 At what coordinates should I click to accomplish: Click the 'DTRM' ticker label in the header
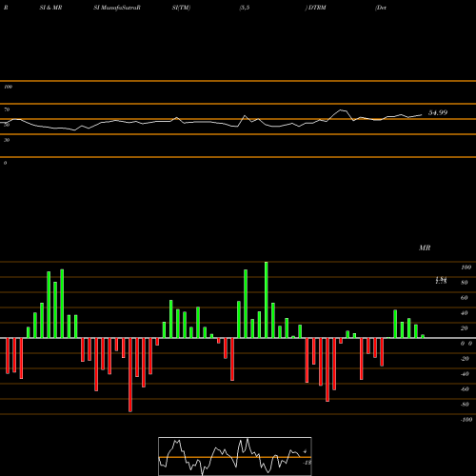317,8
